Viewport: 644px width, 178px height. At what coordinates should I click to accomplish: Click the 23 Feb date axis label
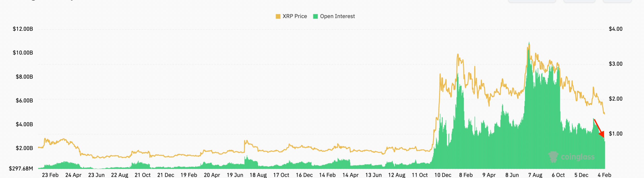(50, 175)
